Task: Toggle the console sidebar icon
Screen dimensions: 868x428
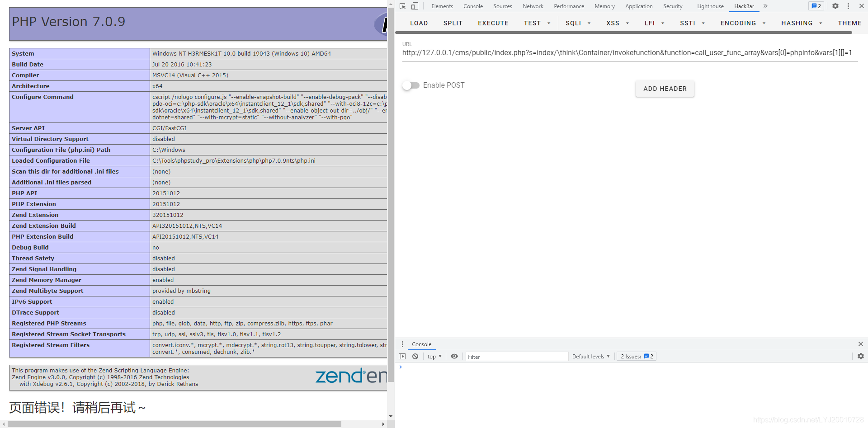Action: (x=402, y=357)
